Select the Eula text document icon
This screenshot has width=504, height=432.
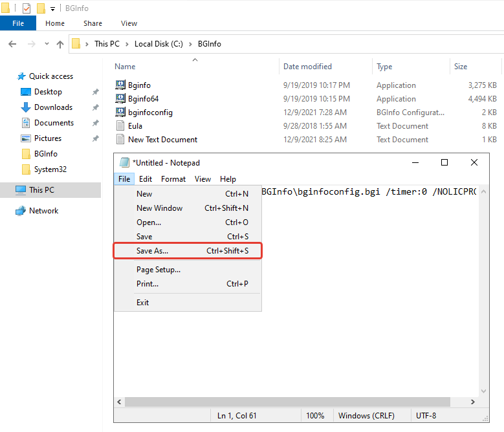point(120,126)
